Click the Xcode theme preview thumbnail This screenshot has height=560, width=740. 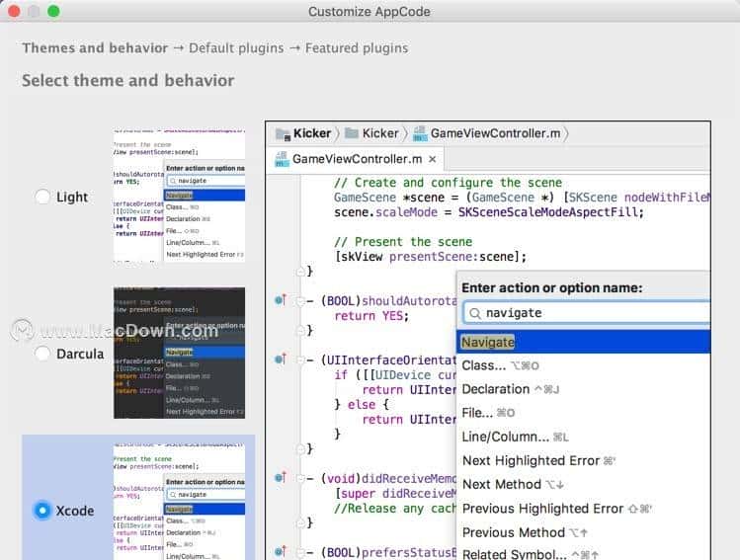pos(180,501)
